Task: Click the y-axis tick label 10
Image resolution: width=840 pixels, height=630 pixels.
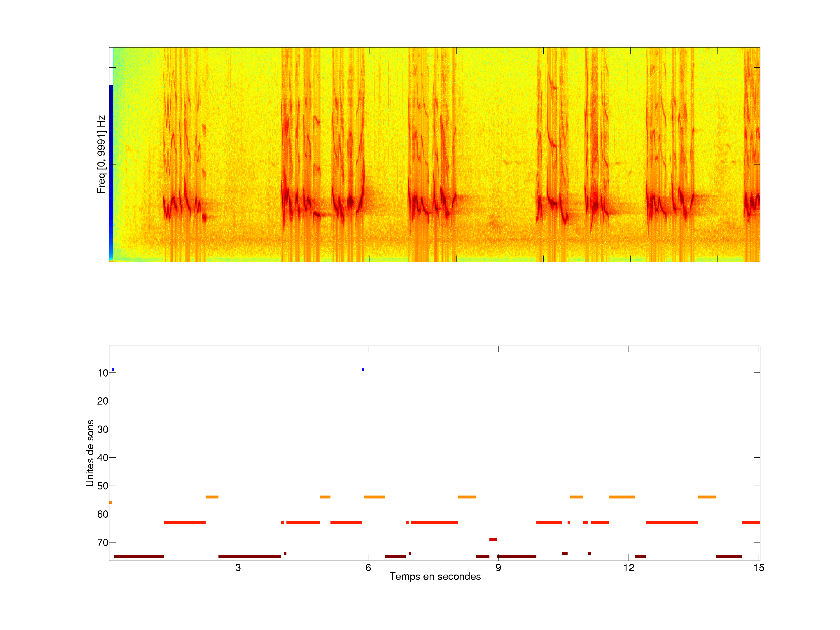Action: tap(103, 373)
